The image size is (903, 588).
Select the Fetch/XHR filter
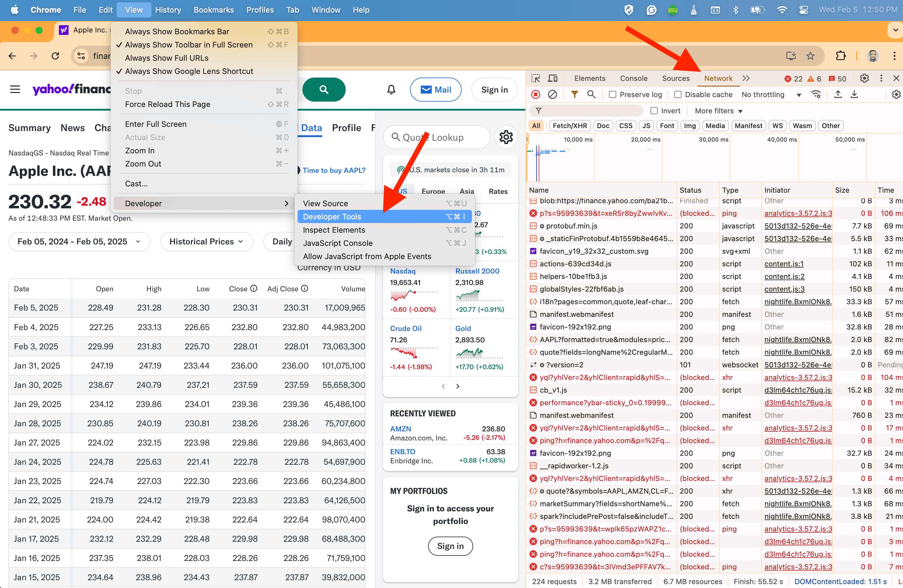pyautogui.click(x=570, y=126)
